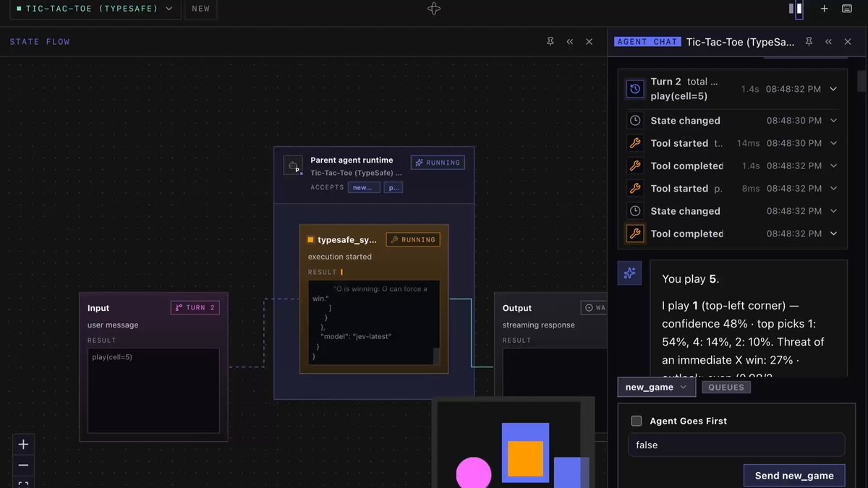The width and height of the screenshot is (868, 488).
Task: Click the plus icon in top right toolbar
Action: [x=824, y=9]
